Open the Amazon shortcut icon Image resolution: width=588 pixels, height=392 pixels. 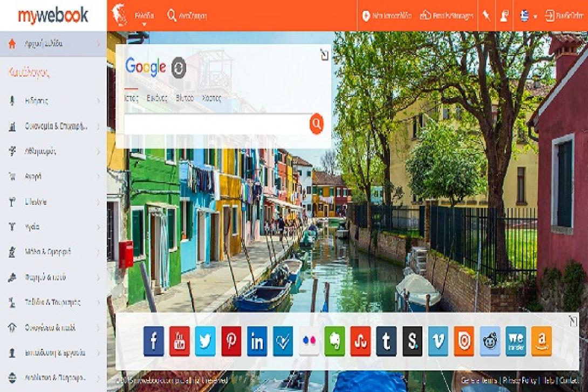click(x=541, y=341)
